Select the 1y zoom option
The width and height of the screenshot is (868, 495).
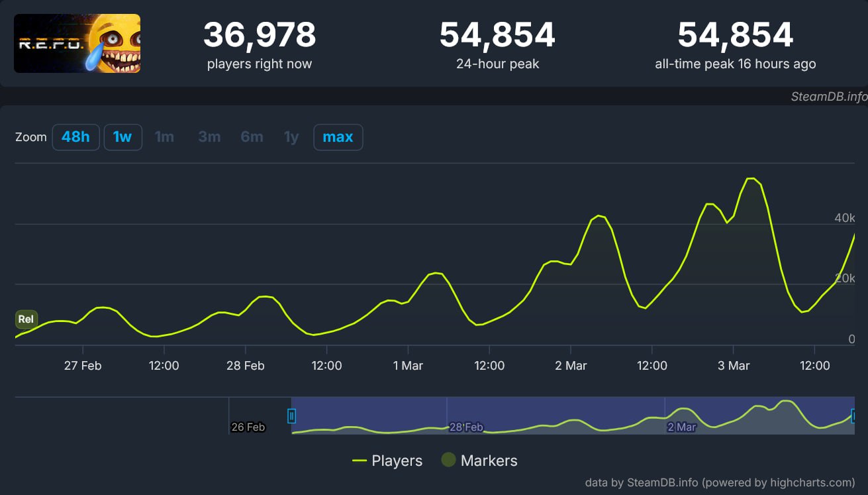coord(291,137)
